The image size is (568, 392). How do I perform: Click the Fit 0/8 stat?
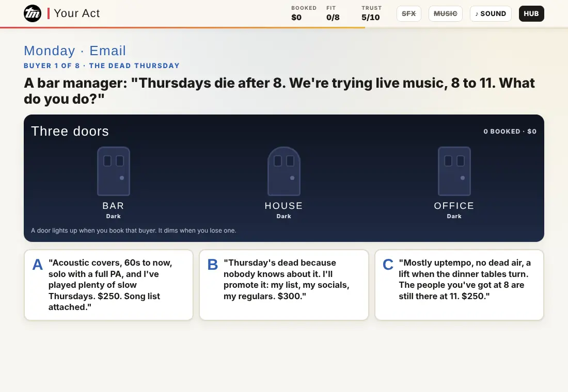click(x=333, y=13)
